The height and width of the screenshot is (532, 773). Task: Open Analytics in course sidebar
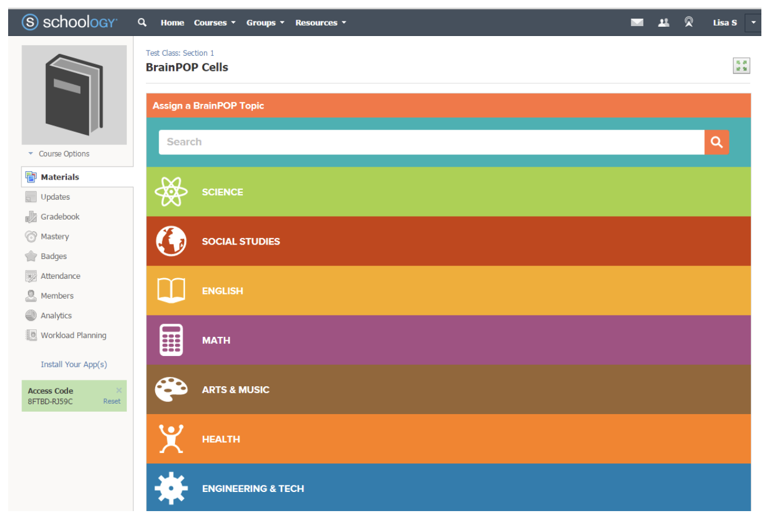tap(56, 315)
